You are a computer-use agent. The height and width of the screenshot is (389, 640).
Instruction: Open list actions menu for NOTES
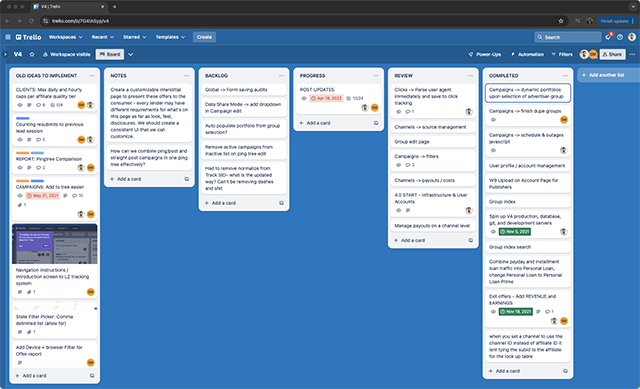point(187,76)
